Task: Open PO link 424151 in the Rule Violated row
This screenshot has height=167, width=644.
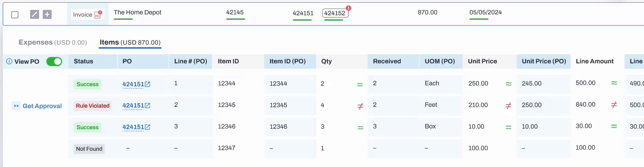Action: [x=133, y=105]
